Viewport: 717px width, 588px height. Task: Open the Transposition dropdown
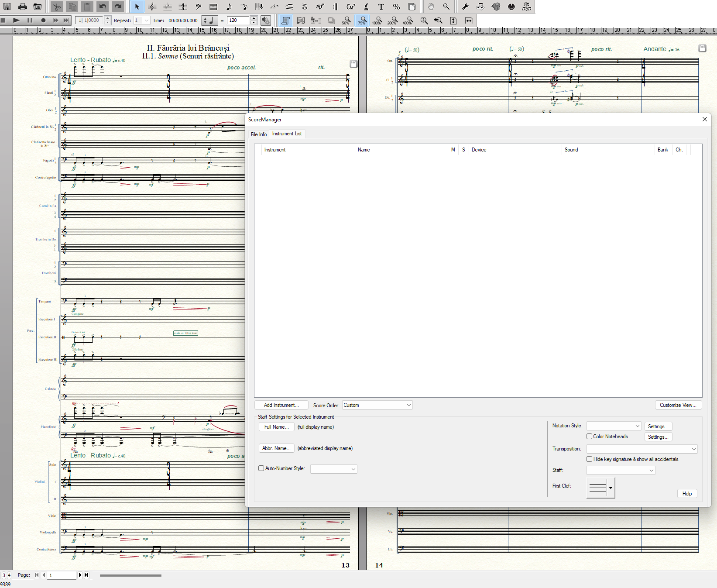[642, 449]
